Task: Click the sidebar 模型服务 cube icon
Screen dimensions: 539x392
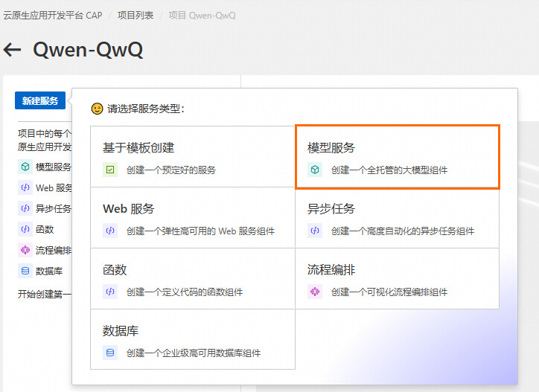Action: pyautogui.click(x=25, y=167)
